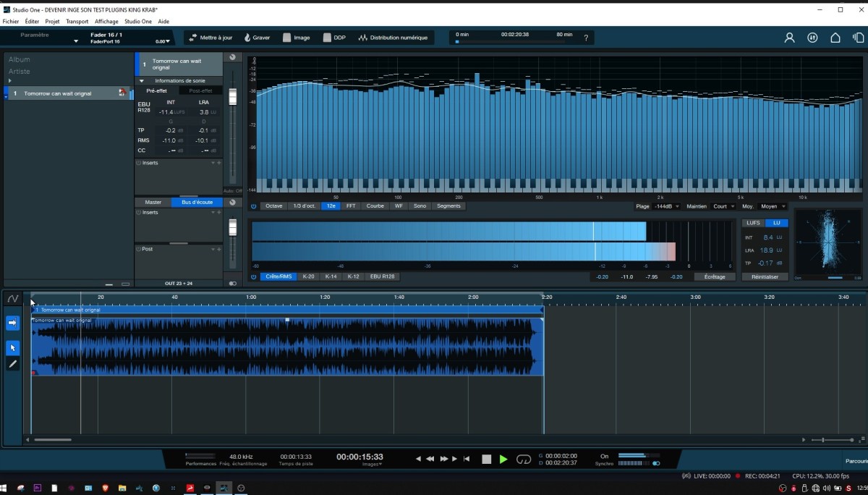
Task: Collapse the Informations de sonie section
Action: point(141,81)
